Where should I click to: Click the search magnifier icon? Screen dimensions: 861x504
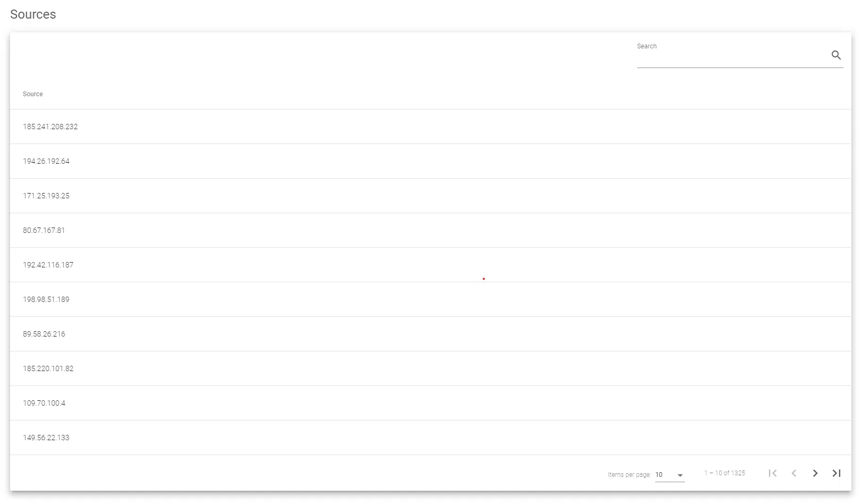point(836,55)
